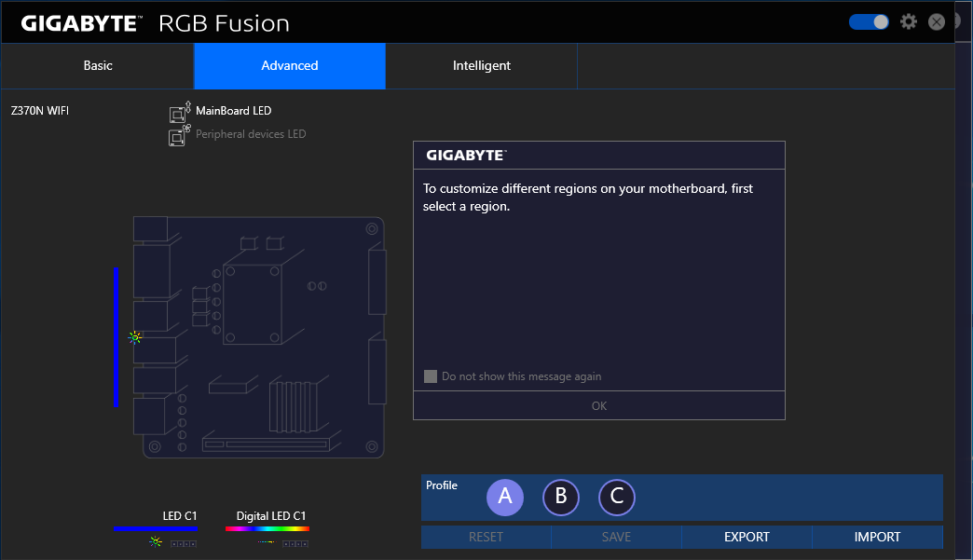The height and width of the screenshot is (560, 973).
Task: Click the 'LED C1' label
Action: (180, 516)
